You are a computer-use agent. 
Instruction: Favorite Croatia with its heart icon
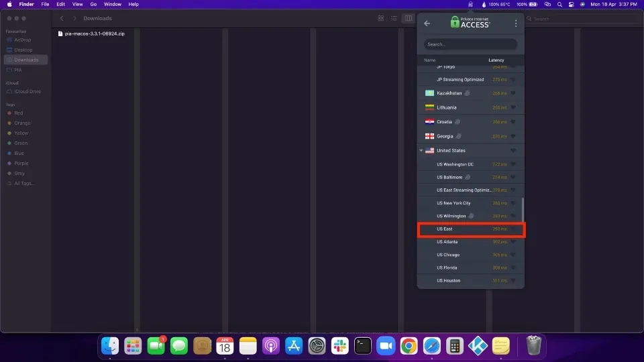pos(513,122)
